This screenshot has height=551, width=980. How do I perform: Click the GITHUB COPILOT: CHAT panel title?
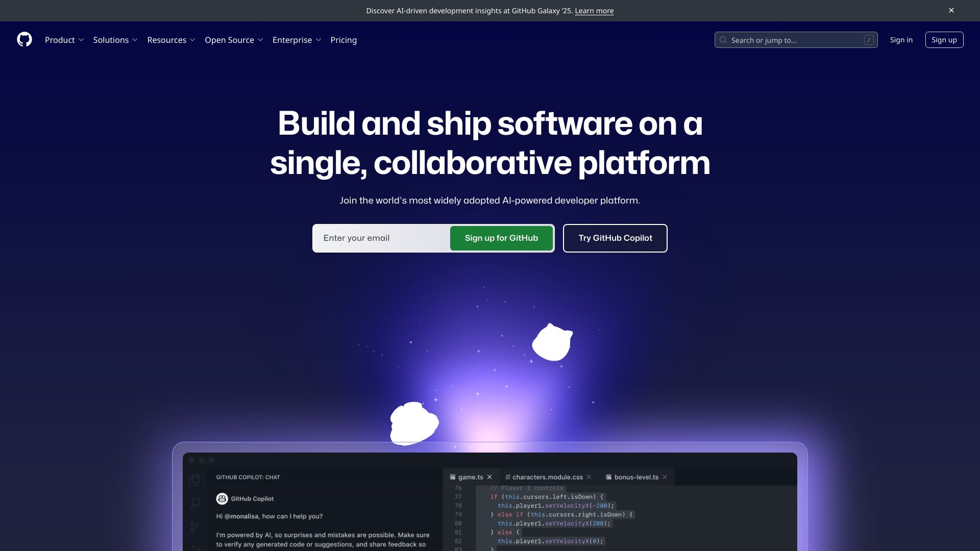[x=248, y=477]
